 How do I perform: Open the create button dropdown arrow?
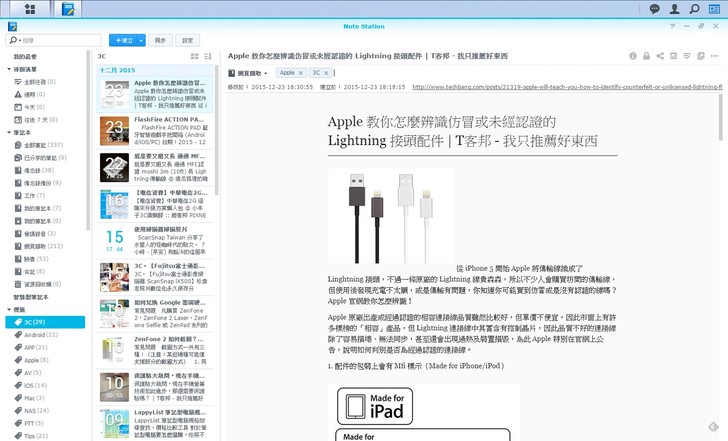point(142,40)
